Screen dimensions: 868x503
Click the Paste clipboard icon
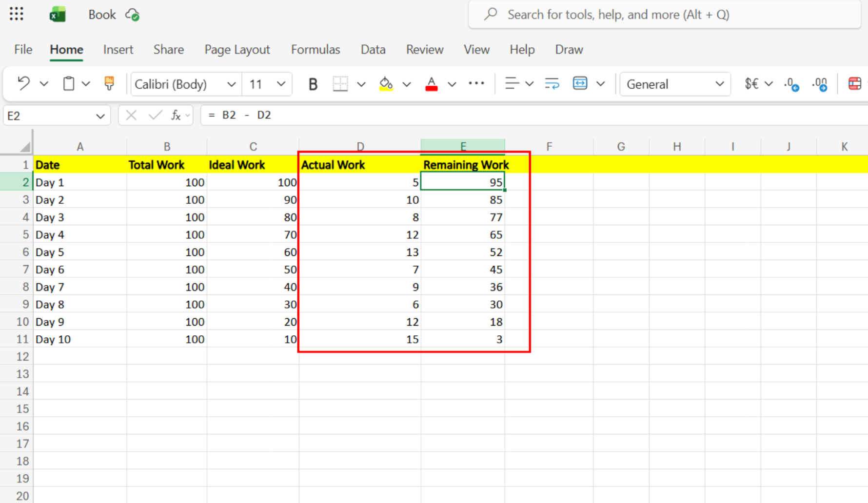[x=69, y=84]
